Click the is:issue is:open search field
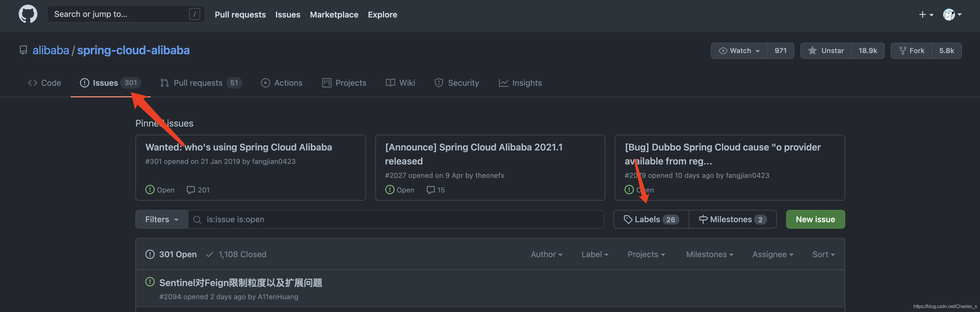Image resolution: width=980 pixels, height=312 pixels. [x=396, y=219]
